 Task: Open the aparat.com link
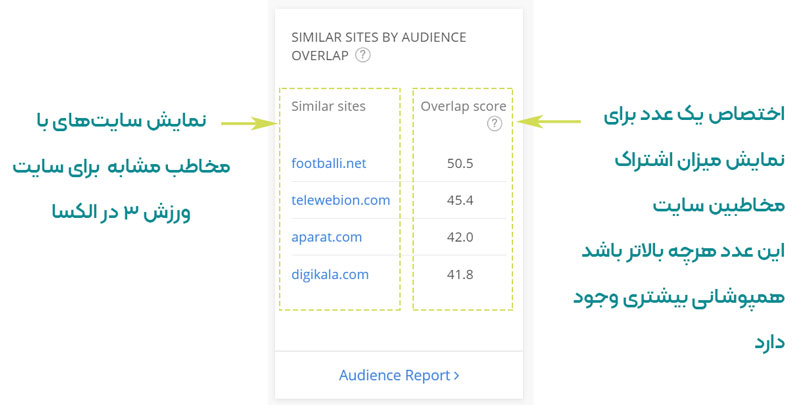pos(327,237)
